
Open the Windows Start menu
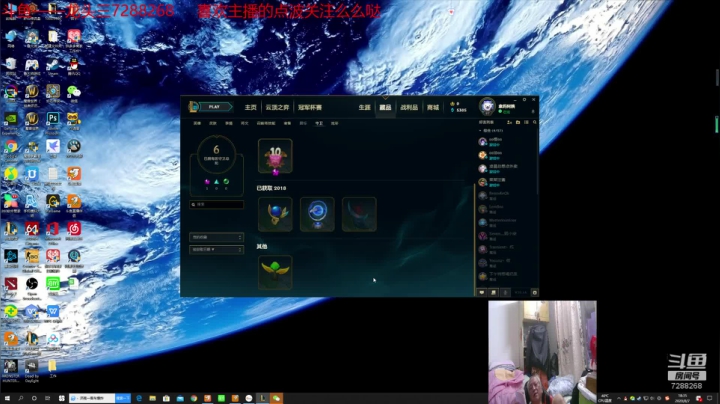click(7, 398)
